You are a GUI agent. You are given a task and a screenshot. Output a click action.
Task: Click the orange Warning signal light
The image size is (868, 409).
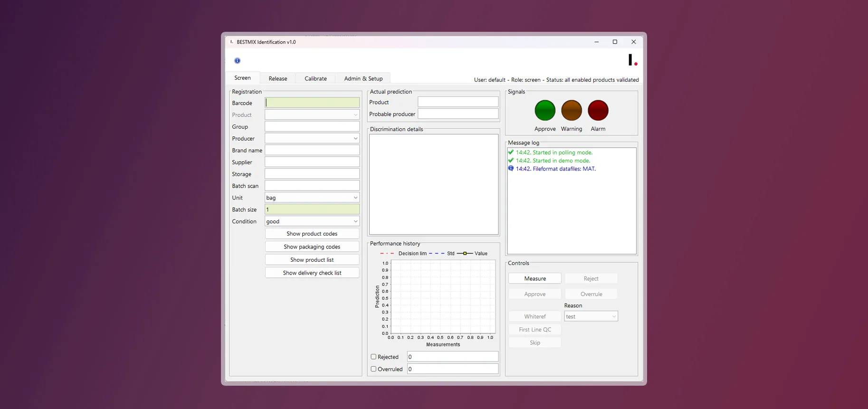(572, 110)
